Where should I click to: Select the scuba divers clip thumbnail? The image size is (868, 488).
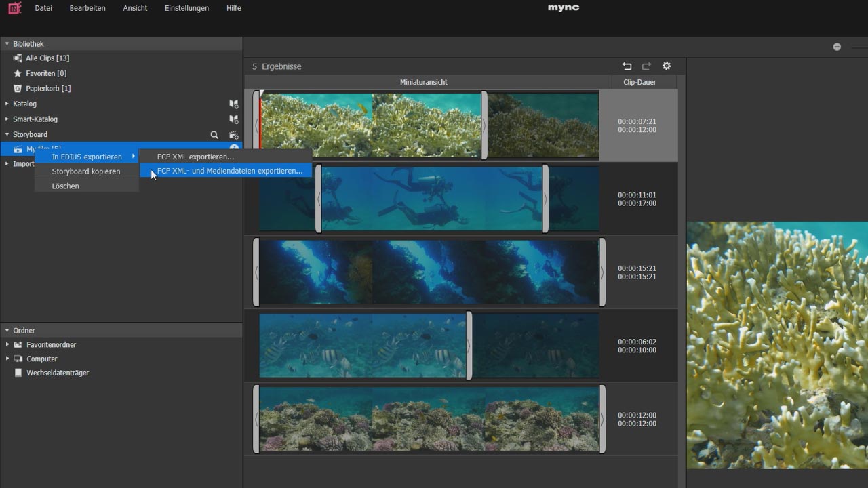431,199
